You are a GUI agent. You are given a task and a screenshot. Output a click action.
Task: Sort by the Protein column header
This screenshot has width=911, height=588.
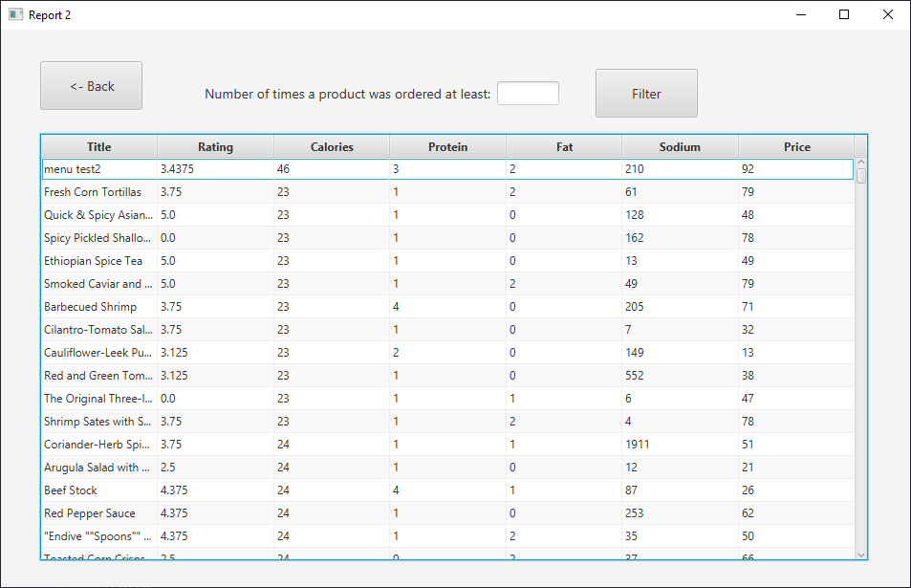[x=448, y=147]
